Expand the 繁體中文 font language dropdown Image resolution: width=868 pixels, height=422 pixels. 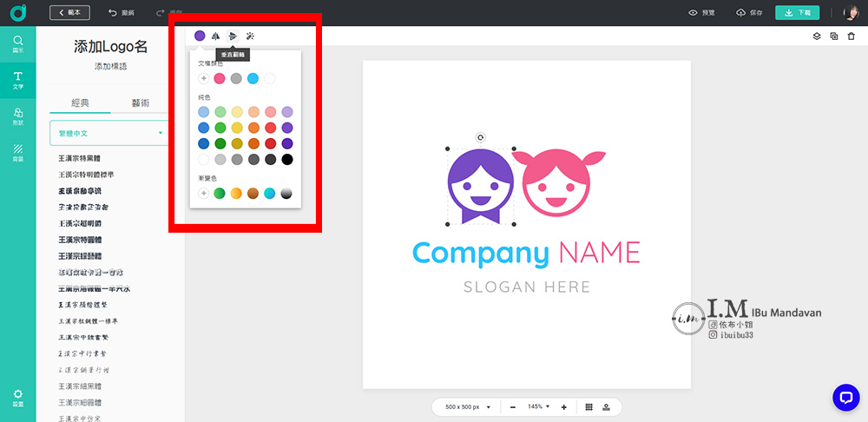[x=109, y=133]
